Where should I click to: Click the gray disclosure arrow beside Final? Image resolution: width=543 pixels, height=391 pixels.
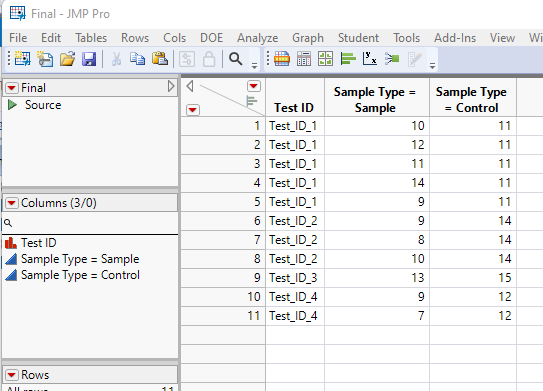click(x=171, y=87)
